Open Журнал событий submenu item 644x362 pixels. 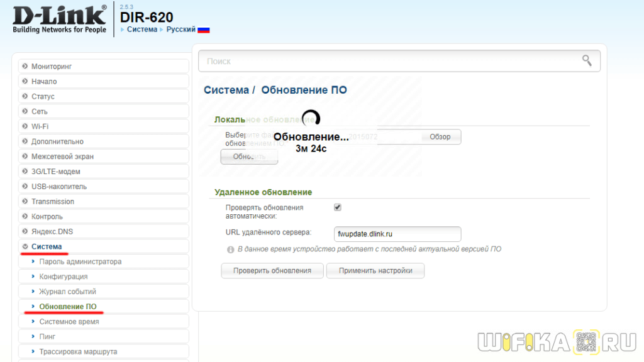(104, 292)
